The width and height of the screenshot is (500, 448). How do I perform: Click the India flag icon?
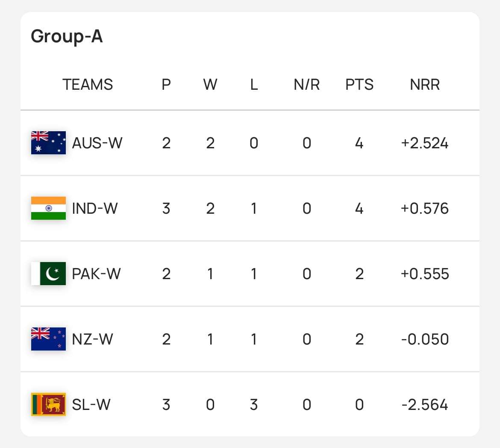48,208
